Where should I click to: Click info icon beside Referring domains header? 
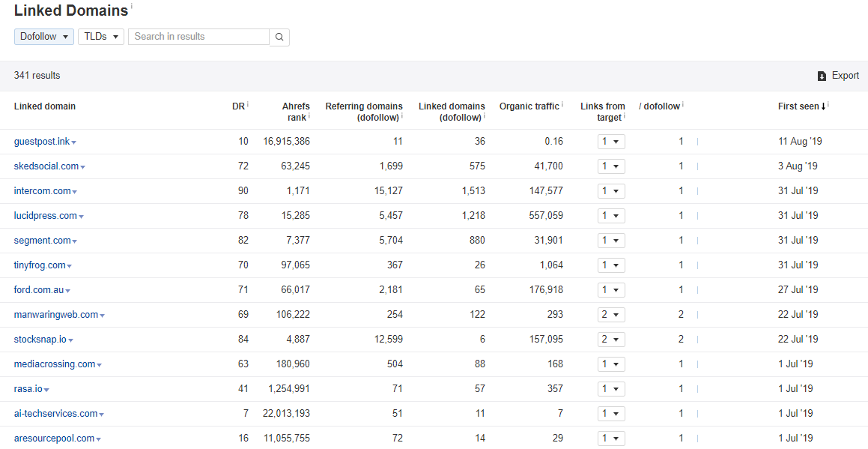(402, 116)
